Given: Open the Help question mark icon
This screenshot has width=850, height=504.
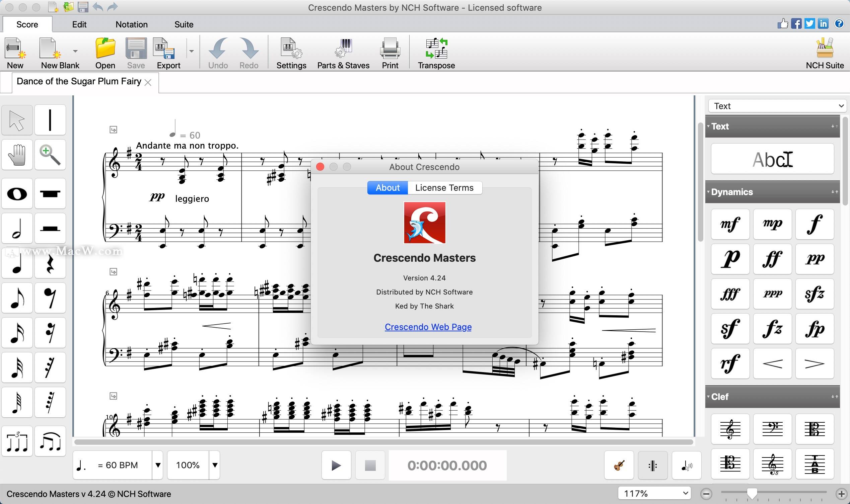Looking at the screenshot, I should (x=839, y=23).
